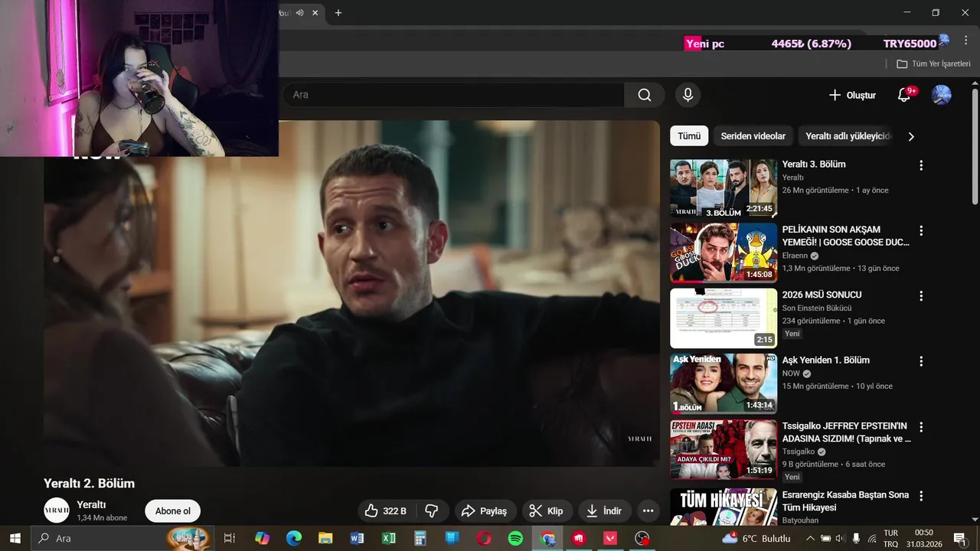Screen dimensions: 980x551
Task: Open File Explorer from taskbar
Action: click(325, 538)
